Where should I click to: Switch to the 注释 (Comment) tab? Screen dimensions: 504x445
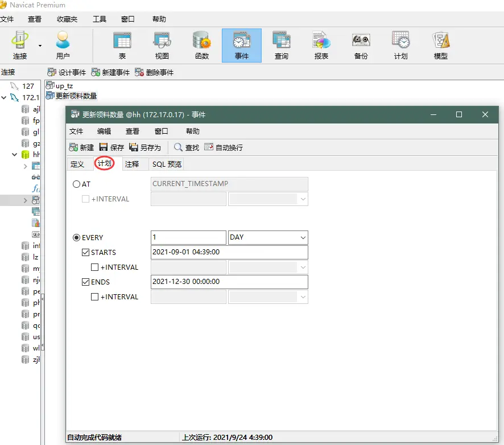(x=132, y=164)
